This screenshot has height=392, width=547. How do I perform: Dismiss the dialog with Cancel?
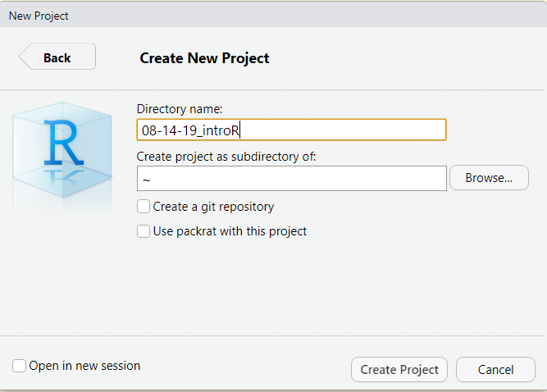[x=495, y=369]
